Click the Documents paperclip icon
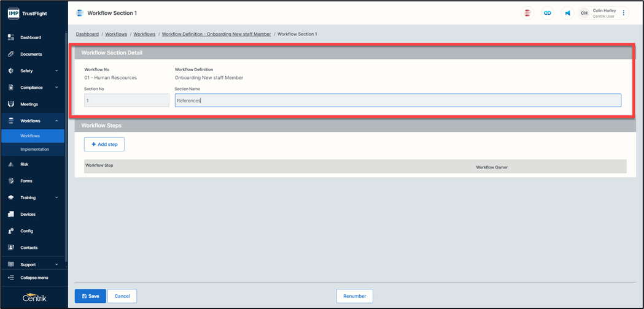Viewport: 644px width, 309px height. point(11,54)
